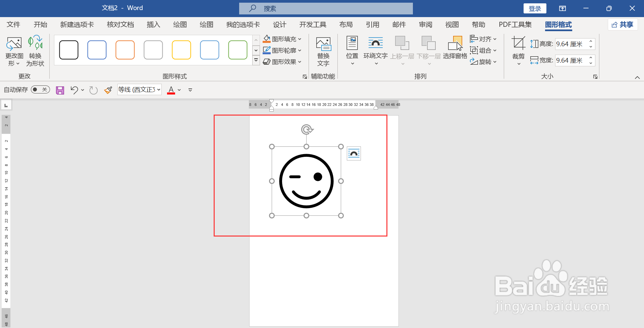Open 图形填充 graphics fill menu
Screen dimensions: 644x328
point(282,39)
